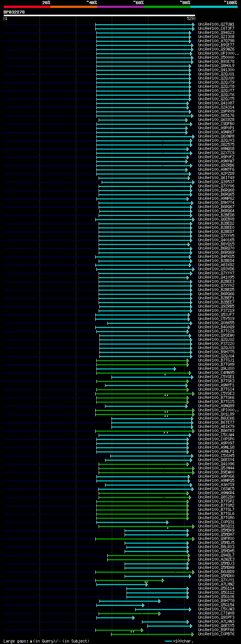Click the query end position label 529

pos(190,18)
